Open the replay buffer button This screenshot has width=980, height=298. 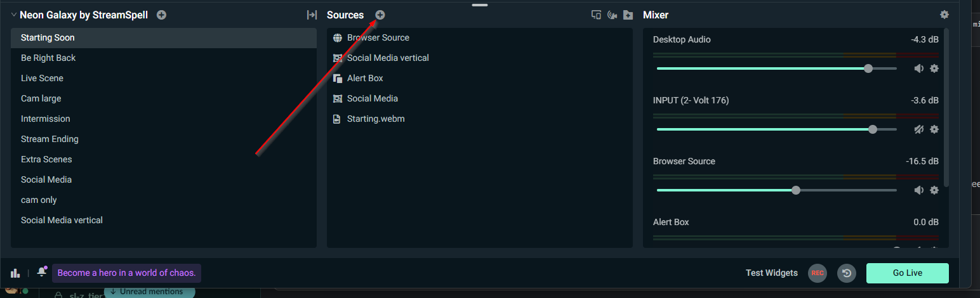(x=847, y=273)
